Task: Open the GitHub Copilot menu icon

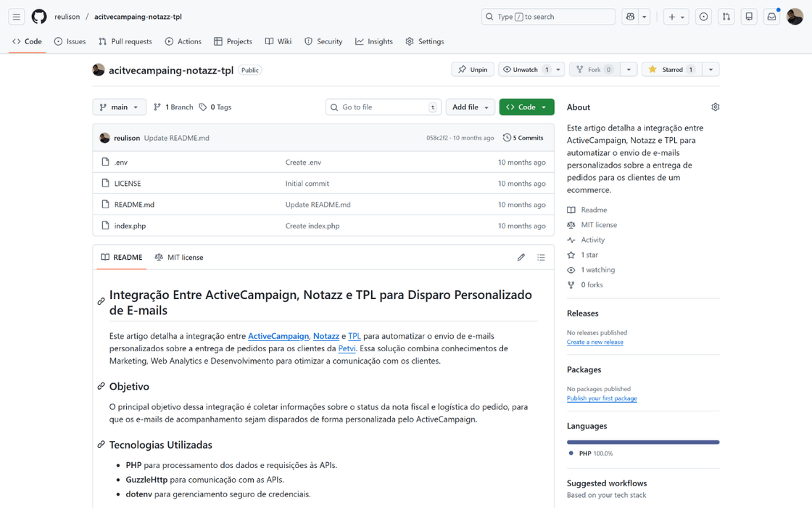Action: (x=630, y=16)
